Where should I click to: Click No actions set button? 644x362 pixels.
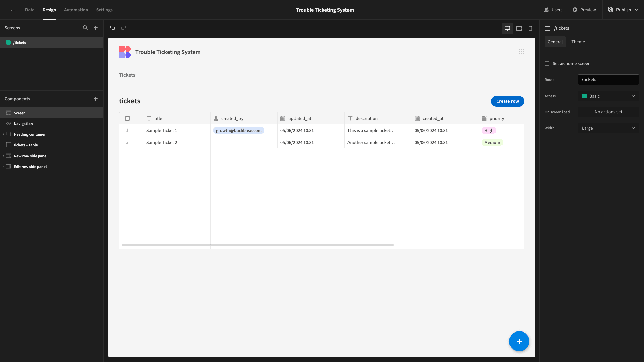point(608,112)
